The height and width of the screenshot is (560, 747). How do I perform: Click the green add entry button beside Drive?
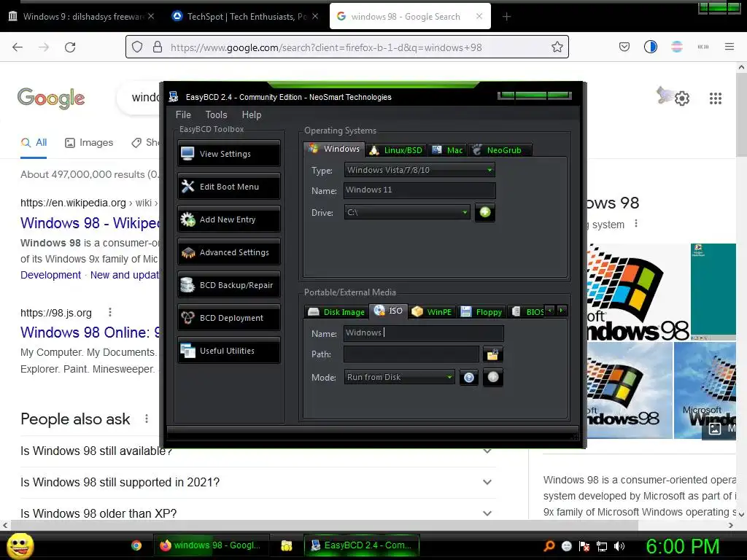pos(485,212)
